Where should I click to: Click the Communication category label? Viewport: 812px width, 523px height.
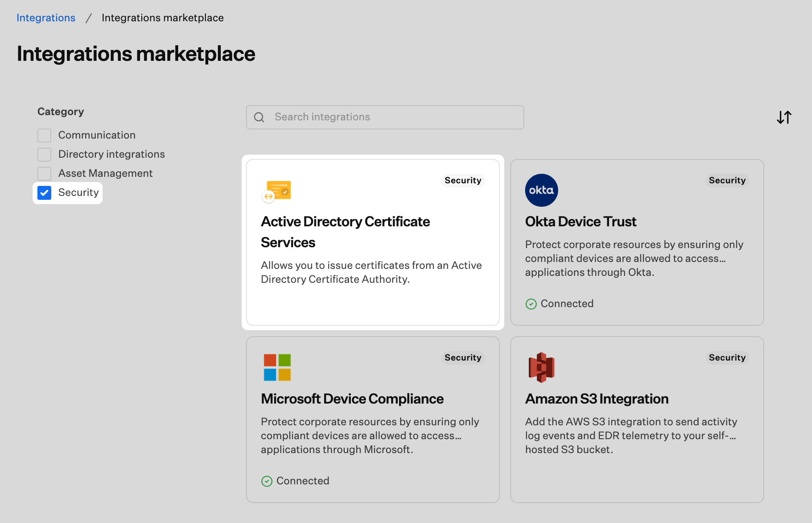97,135
